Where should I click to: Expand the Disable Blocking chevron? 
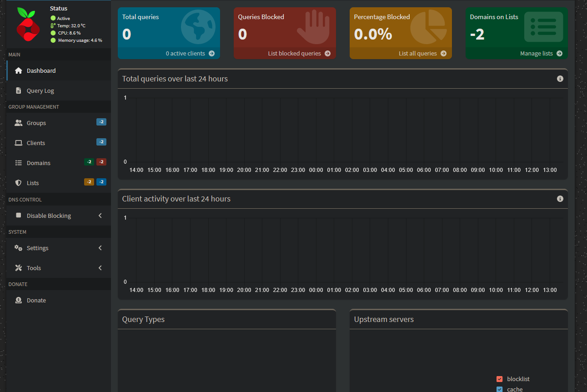tap(100, 216)
